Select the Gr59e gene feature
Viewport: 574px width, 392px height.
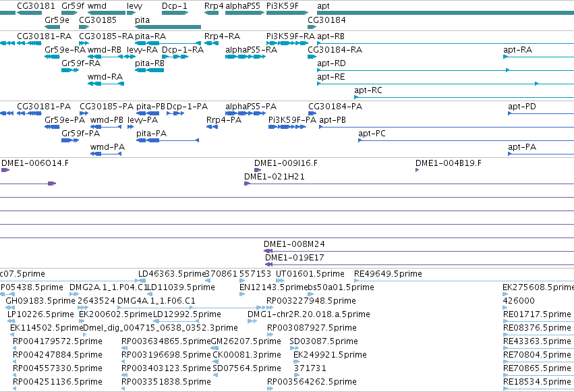point(52,27)
